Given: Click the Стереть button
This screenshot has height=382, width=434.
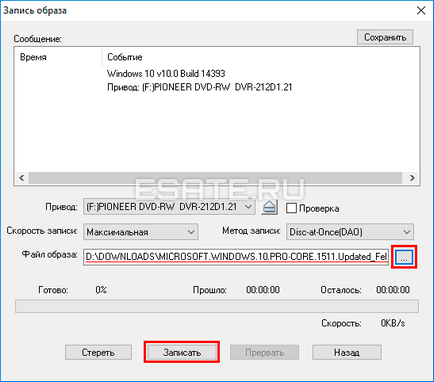Looking at the screenshot, I should click(98, 352).
